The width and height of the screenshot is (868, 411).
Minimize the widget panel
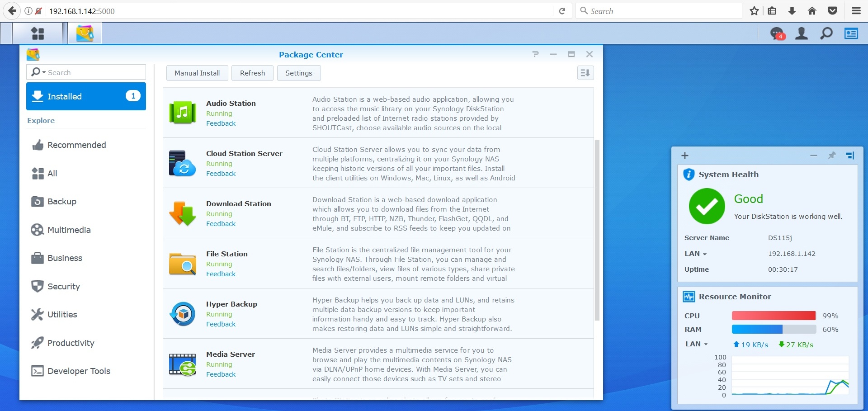pyautogui.click(x=814, y=156)
